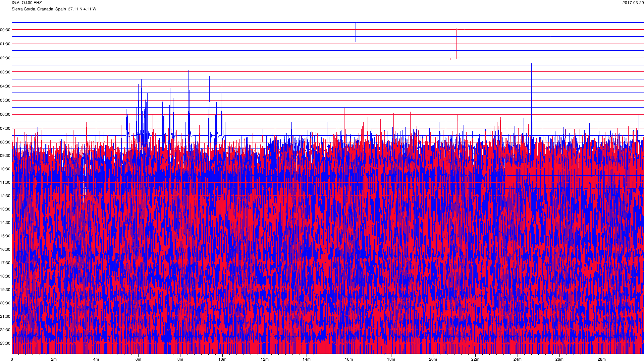Click the blue spike near 16m at top
This screenshot has width=644, height=362.
356,32
